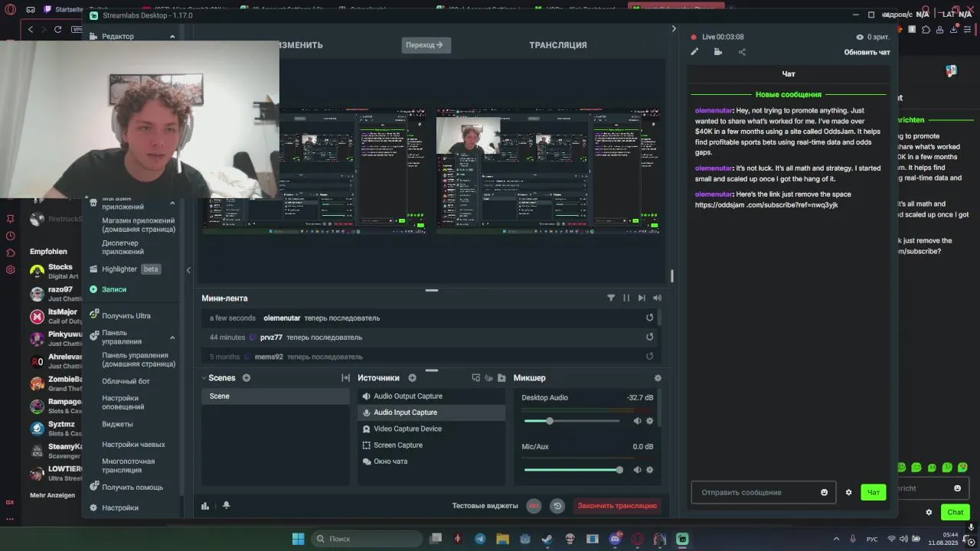Open scene transitions icon in Scenes header

pos(345,378)
